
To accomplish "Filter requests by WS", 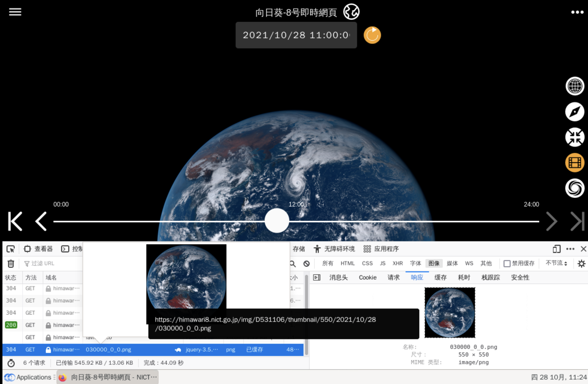I will (469, 263).
